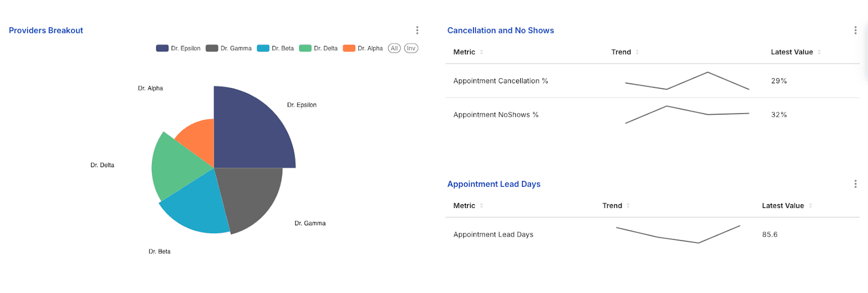Select the Appointment NoShows % metric cell
Screen dimensions: 868x293
tap(496, 115)
